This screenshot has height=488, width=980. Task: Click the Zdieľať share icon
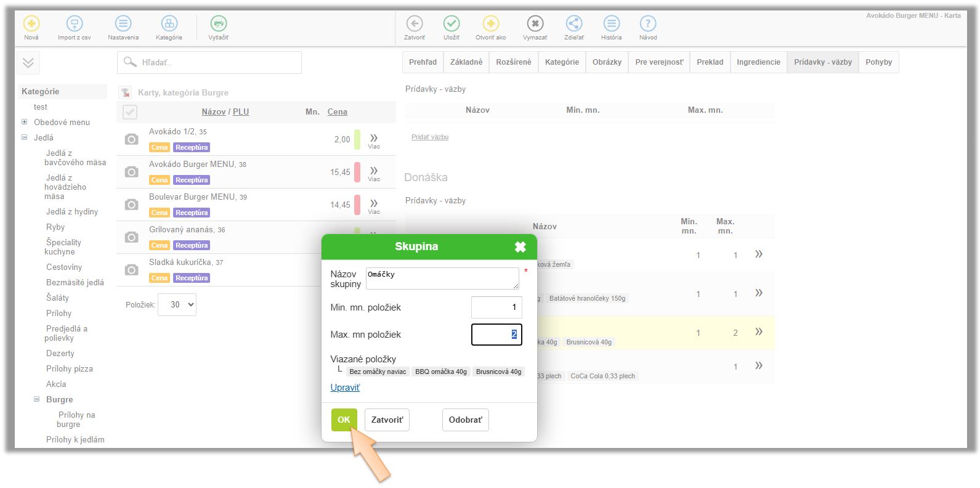[573, 24]
